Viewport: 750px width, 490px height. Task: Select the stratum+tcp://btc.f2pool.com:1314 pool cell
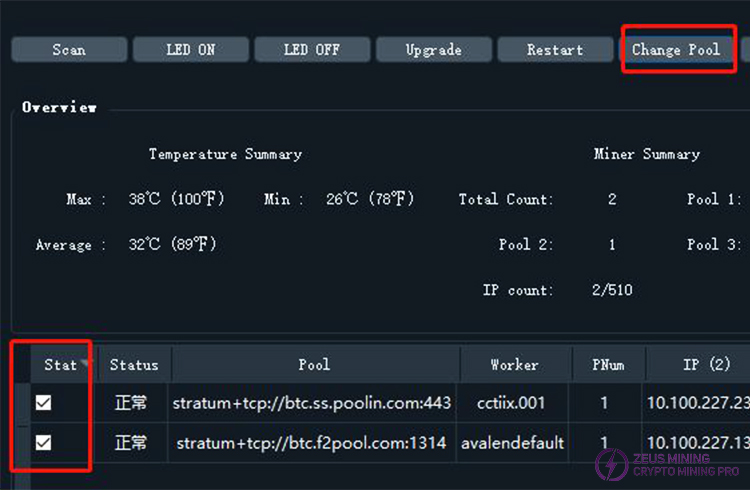click(313, 442)
